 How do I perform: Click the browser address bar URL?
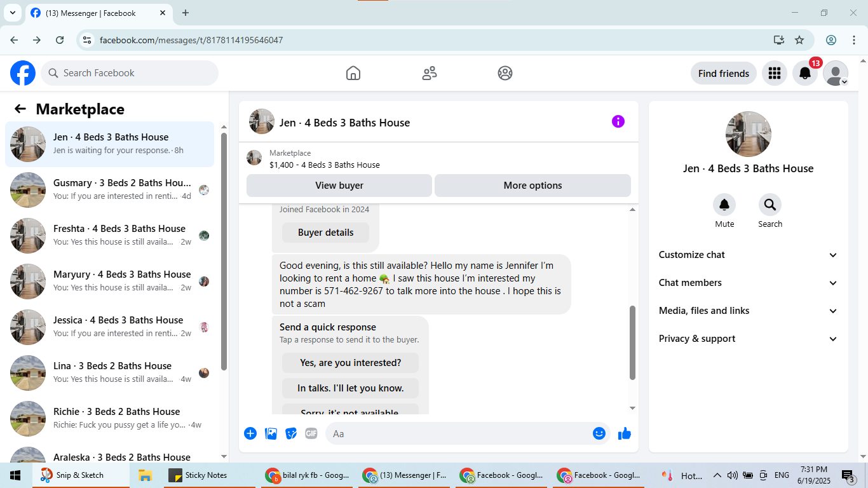(191, 40)
